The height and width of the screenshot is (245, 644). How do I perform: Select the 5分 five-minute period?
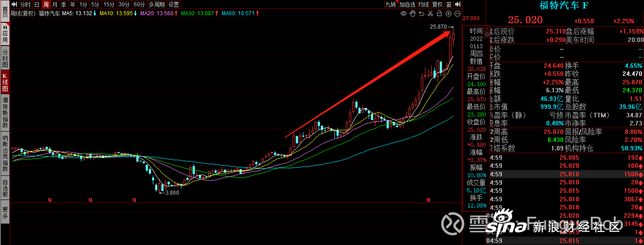[x=95, y=4]
